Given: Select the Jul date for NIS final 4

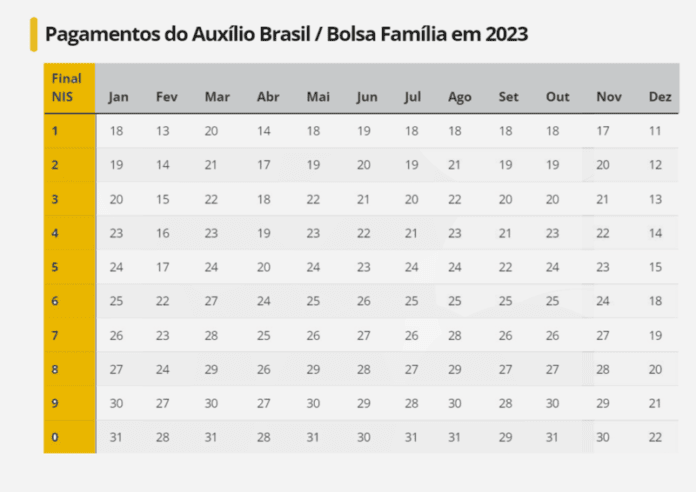Looking at the screenshot, I should tap(411, 233).
